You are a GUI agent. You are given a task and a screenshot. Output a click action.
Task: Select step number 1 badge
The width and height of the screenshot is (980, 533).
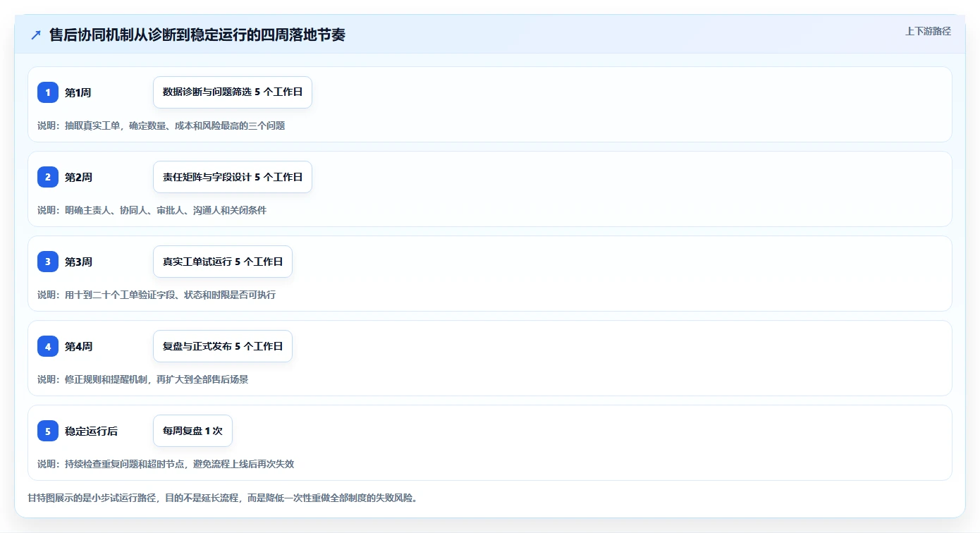(48, 92)
